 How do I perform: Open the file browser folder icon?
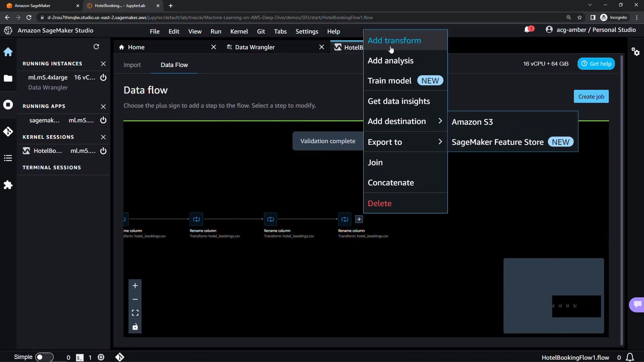pyautogui.click(x=8, y=78)
